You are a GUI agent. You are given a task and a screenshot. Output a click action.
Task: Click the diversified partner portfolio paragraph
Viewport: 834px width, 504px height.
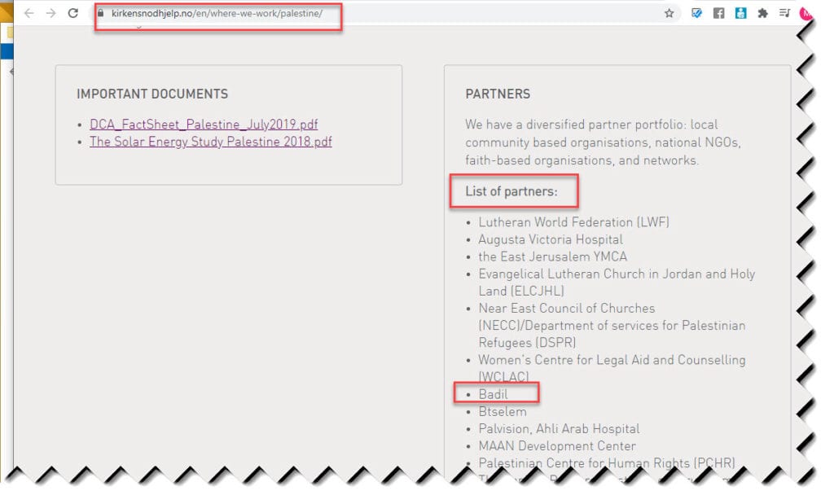(604, 142)
